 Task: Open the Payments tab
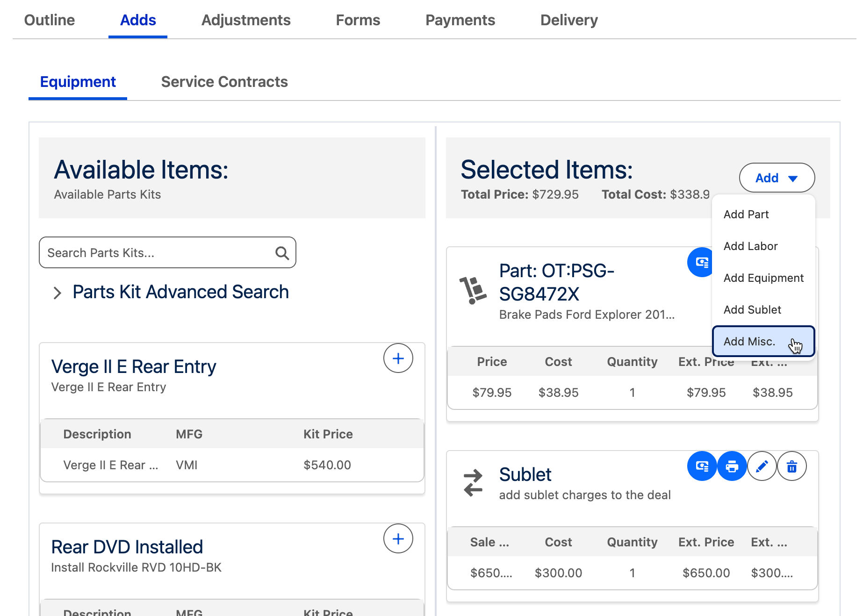460,20
